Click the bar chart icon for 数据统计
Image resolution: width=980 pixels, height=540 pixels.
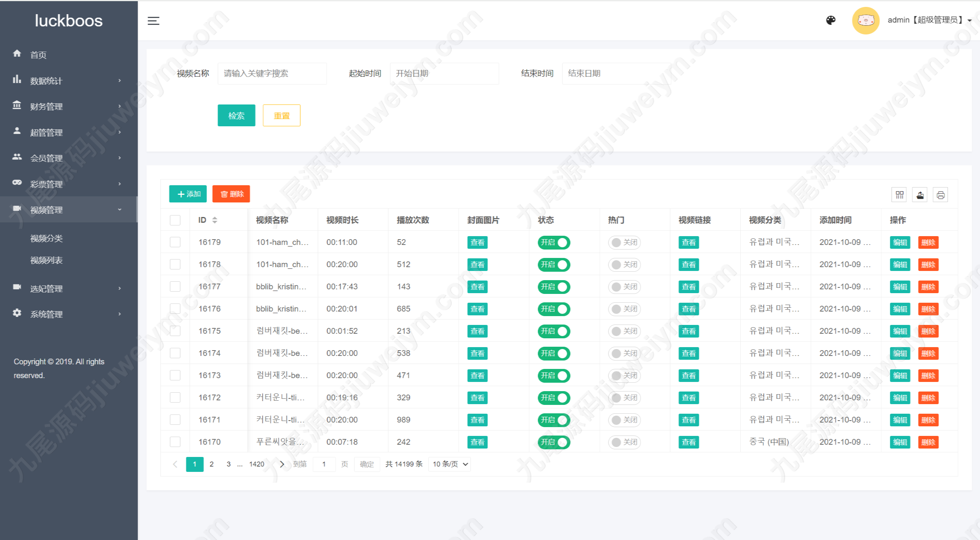point(17,80)
